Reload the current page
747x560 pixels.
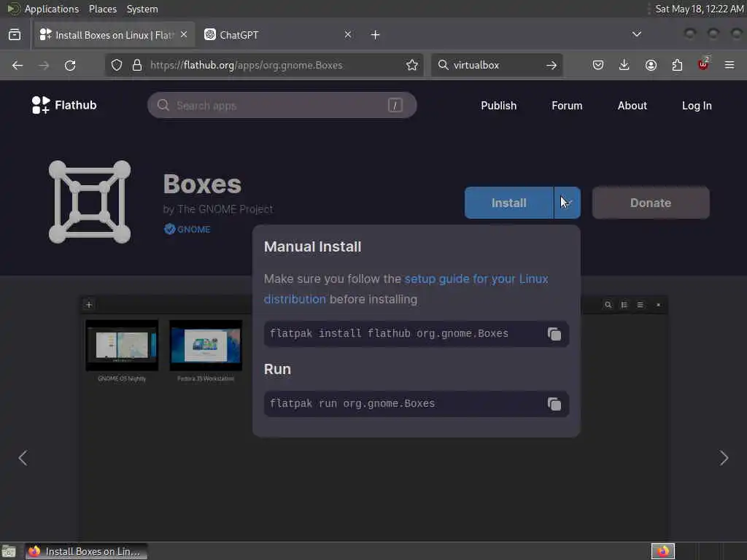click(x=70, y=65)
